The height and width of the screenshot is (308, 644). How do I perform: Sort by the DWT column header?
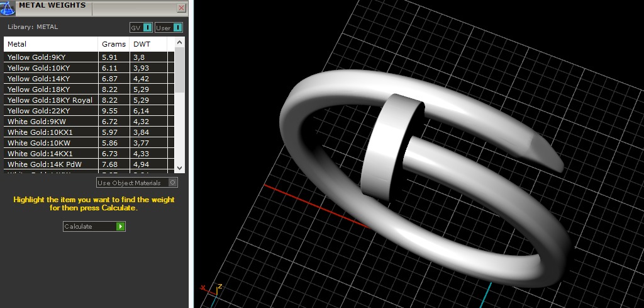coord(148,44)
